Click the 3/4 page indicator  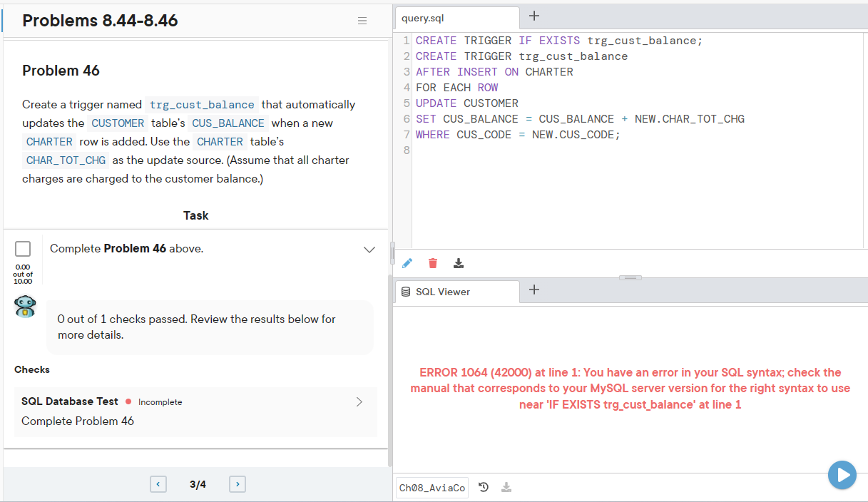point(198,485)
